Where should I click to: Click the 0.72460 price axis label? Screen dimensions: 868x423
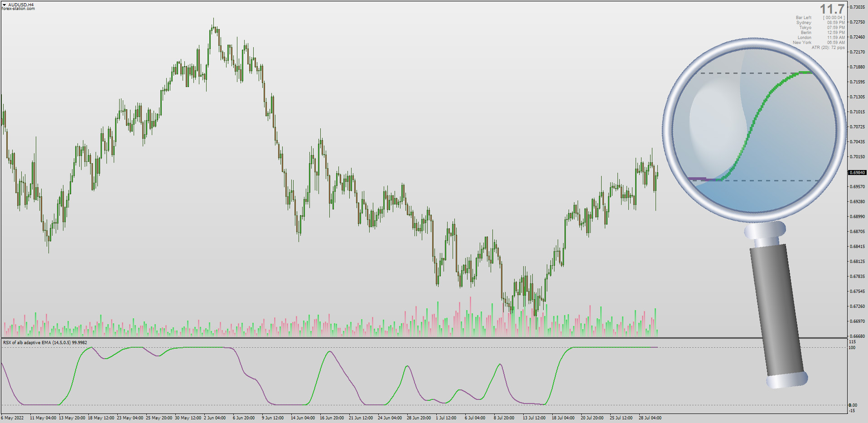[858, 37]
